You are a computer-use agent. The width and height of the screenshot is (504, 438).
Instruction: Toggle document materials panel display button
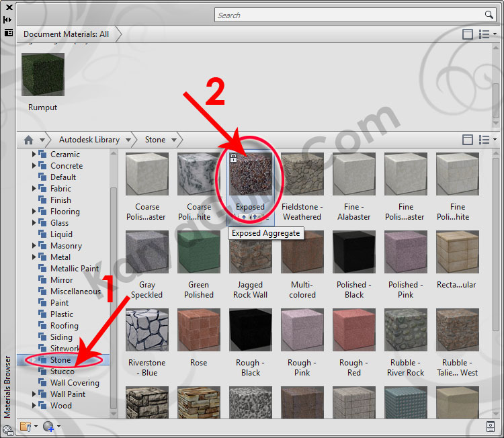[468, 34]
